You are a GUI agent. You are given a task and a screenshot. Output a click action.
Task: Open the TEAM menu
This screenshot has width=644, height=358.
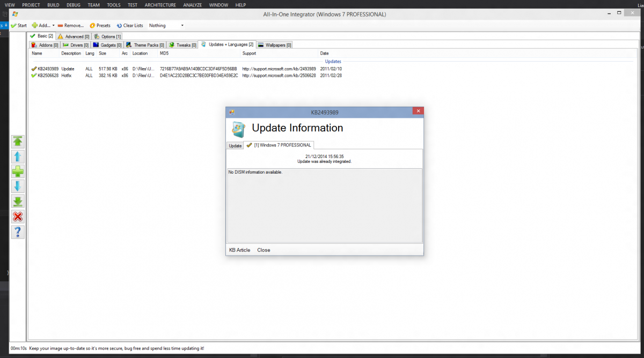coord(93,5)
